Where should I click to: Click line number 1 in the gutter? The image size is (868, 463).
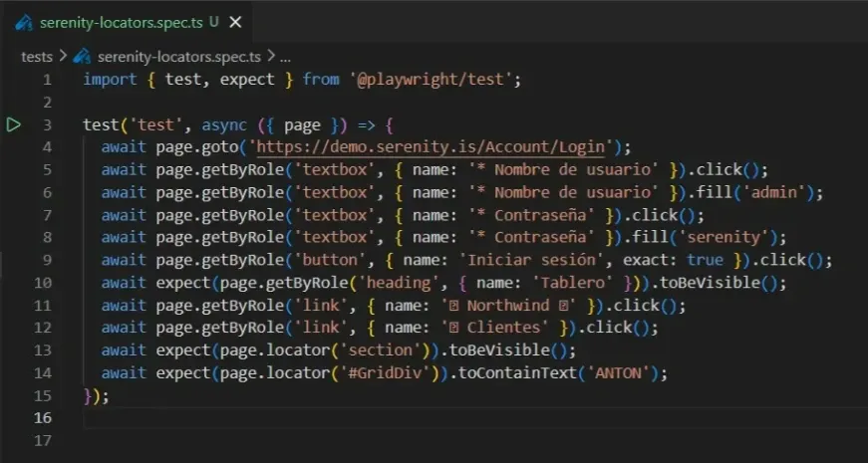pyautogui.click(x=47, y=80)
